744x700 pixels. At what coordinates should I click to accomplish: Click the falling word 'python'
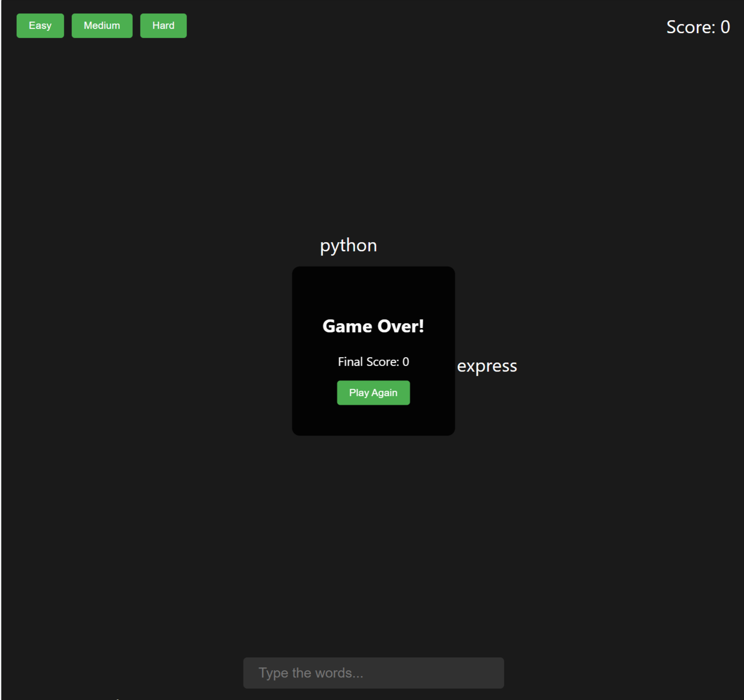tap(349, 245)
